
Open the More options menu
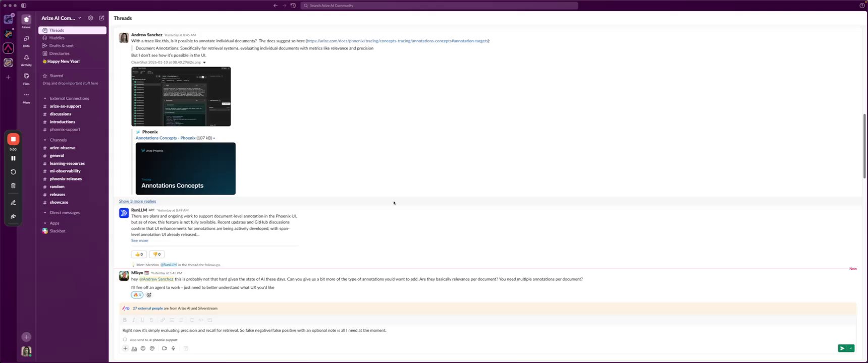coord(26,97)
